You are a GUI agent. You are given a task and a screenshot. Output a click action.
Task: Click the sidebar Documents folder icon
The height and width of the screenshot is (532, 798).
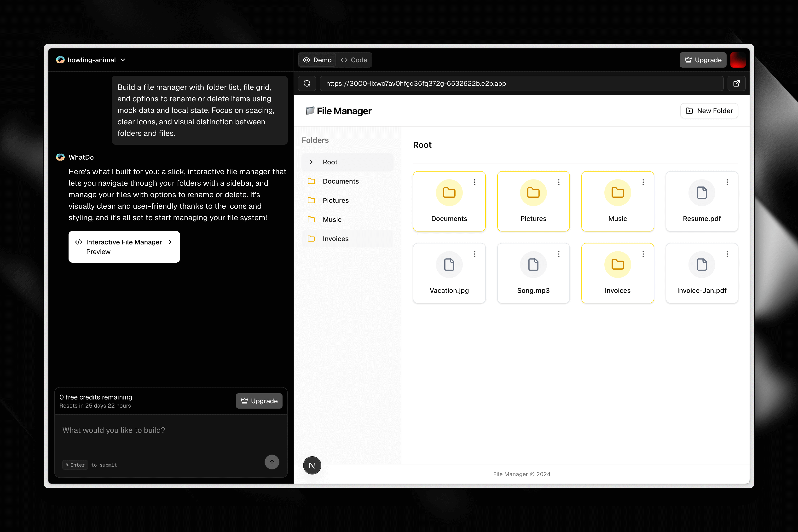311,181
